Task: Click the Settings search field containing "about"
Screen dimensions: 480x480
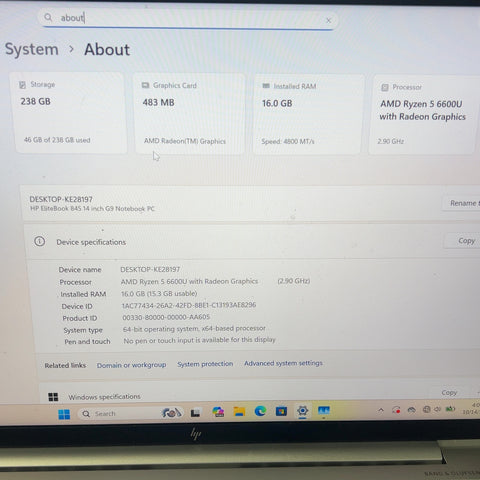Action: point(188,19)
